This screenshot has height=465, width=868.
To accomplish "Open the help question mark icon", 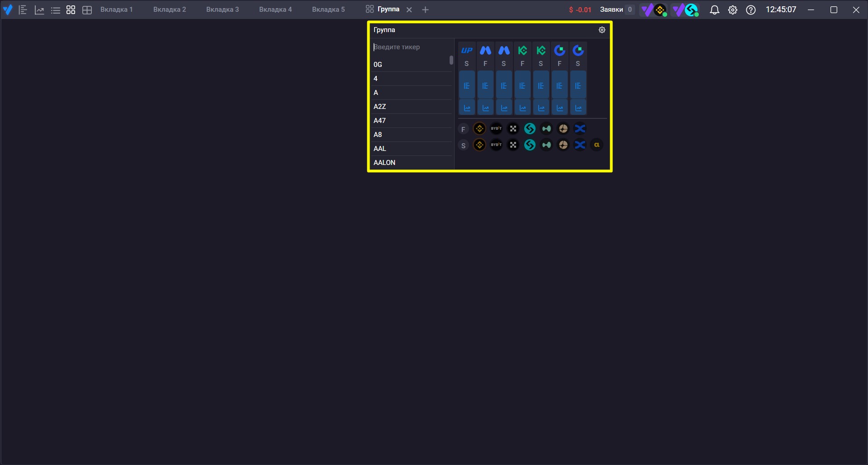I will point(751,9).
